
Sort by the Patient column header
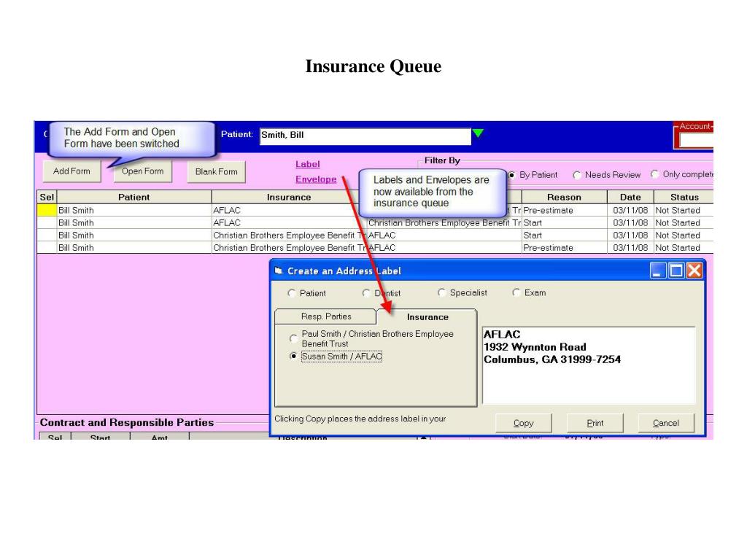[x=134, y=197]
